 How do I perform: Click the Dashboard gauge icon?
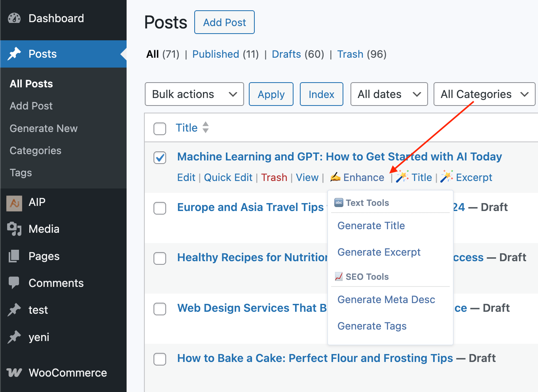click(14, 18)
